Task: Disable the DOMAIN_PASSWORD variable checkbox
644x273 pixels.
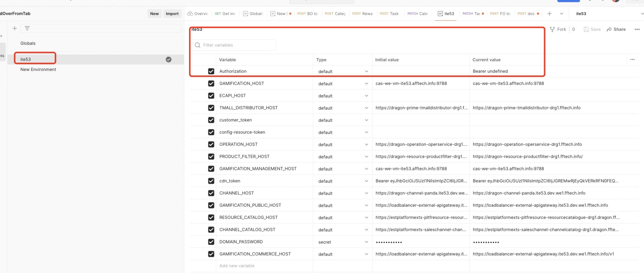Action: [x=211, y=242]
